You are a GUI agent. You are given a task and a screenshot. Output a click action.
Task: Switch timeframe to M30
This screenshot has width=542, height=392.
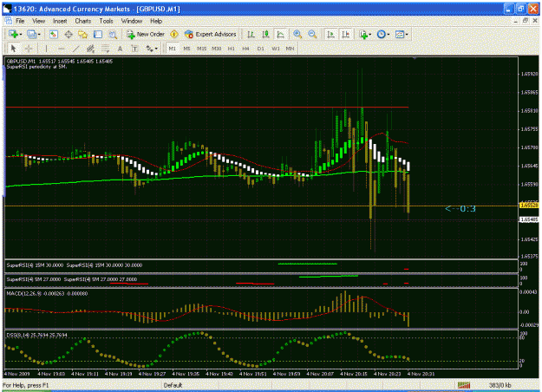coord(217,49)
